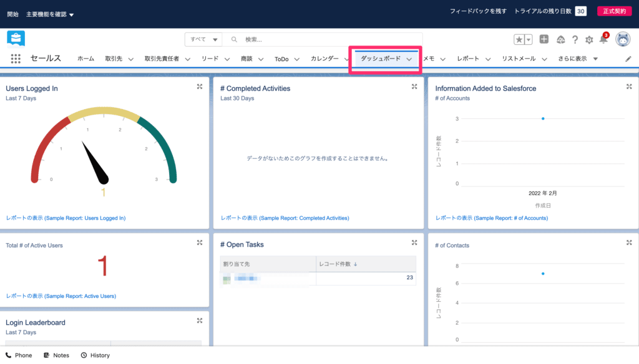The width and height of the screenshot is (639, 364).
Task: Open the 取引先 tab chevron menu
Action: (x=131, y=59)
